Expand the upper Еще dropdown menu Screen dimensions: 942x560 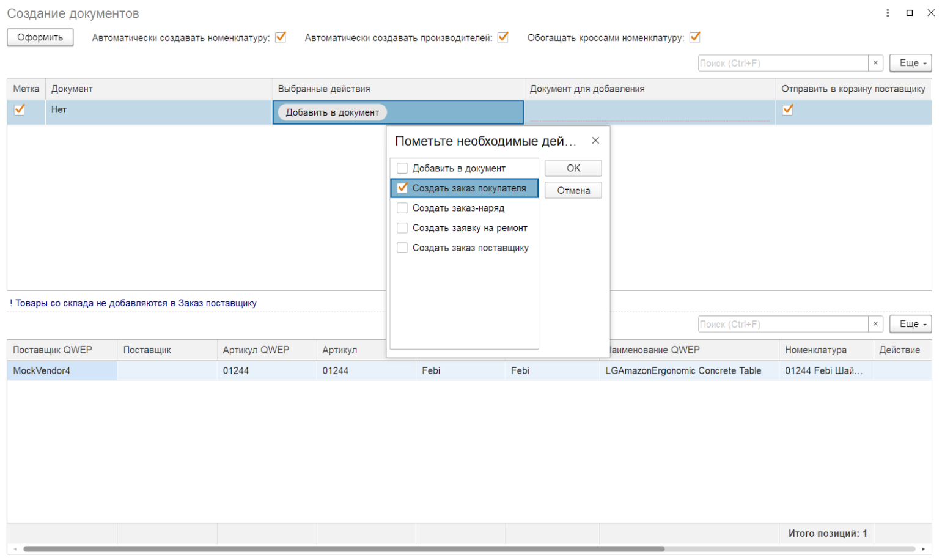tap(910, 63)
